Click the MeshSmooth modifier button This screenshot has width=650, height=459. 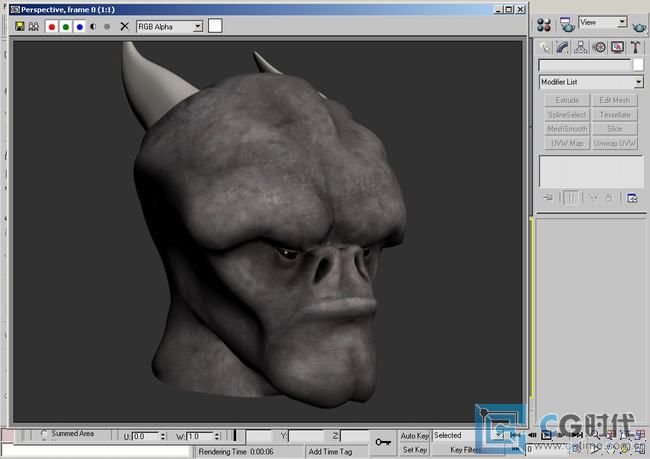click(x=567, y=129)
